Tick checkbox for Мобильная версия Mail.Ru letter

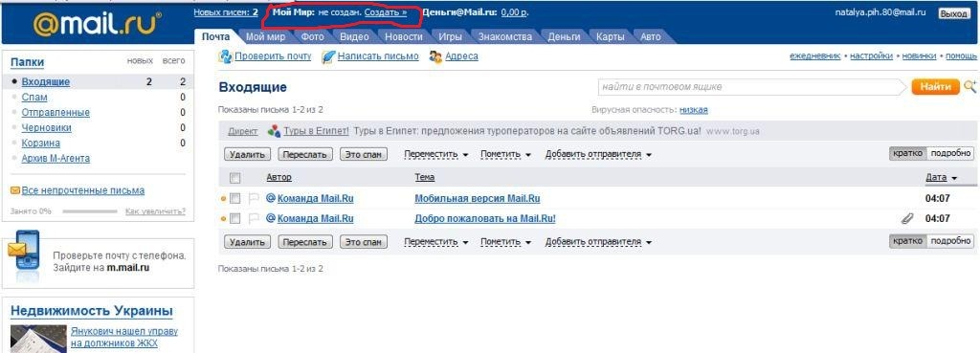(x=235, y=199)
